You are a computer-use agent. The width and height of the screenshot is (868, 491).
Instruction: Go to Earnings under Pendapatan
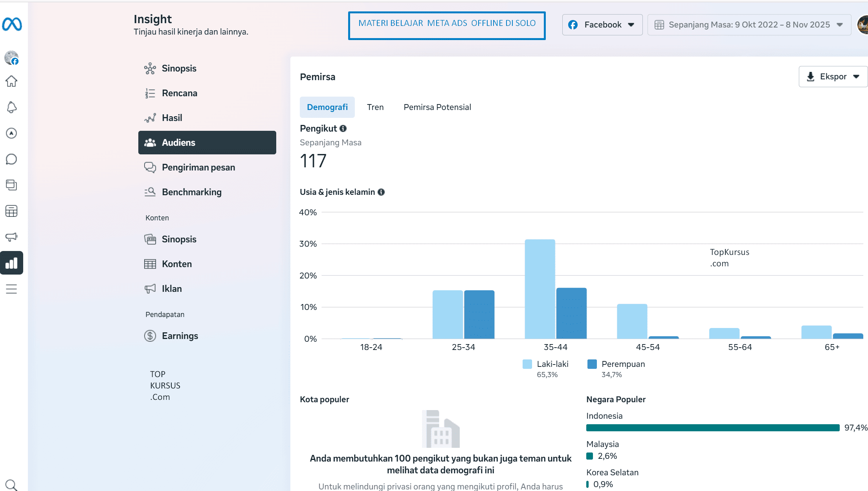(x=180, y=336)
